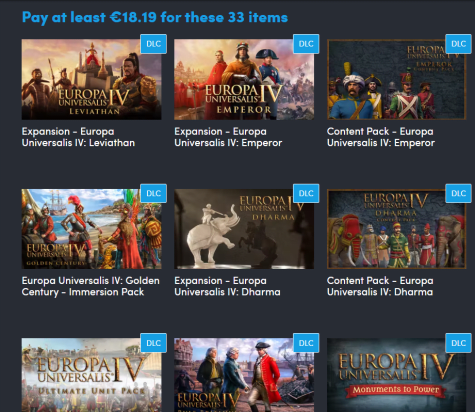Open the Ultimate Unit Pack image
The image size is (475, 412).
click(91, 375)
